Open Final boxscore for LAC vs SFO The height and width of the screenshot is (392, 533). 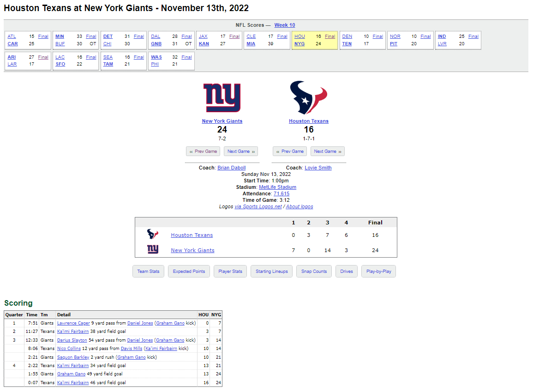(91, 57)
